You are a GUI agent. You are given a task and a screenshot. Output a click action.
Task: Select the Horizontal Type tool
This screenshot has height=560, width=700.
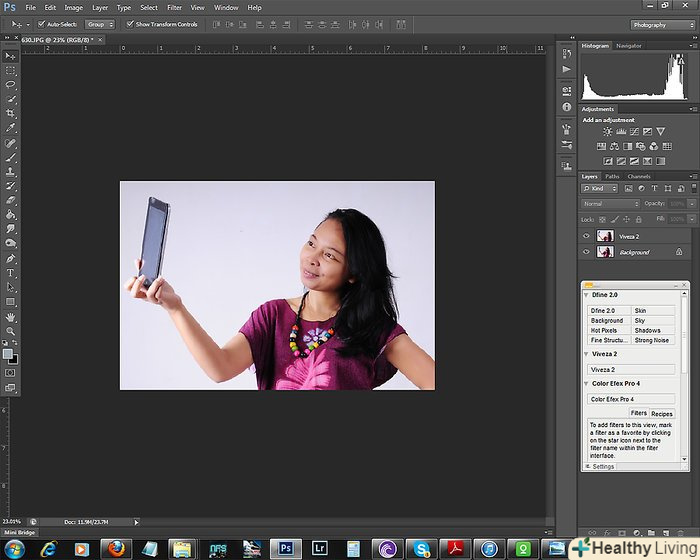pyautogui.click(x=11, y=272)
